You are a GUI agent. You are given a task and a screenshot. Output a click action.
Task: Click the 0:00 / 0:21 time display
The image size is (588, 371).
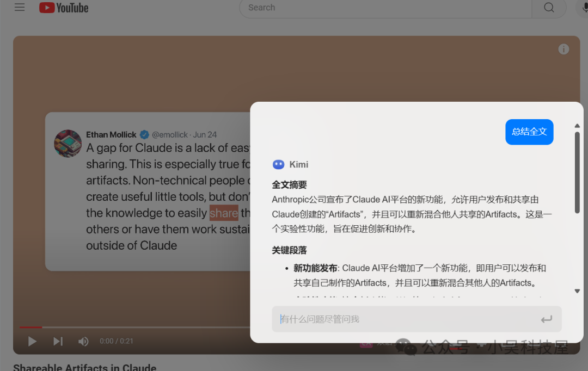pos(117,341)
